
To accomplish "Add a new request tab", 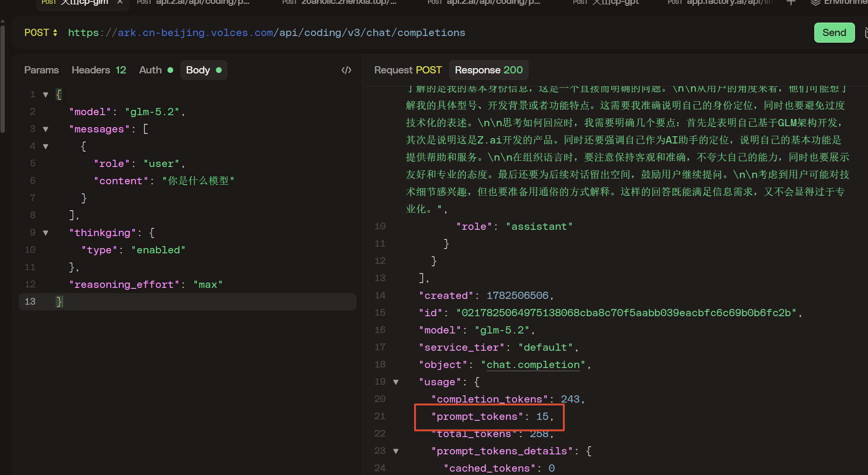I will (791, 2).
